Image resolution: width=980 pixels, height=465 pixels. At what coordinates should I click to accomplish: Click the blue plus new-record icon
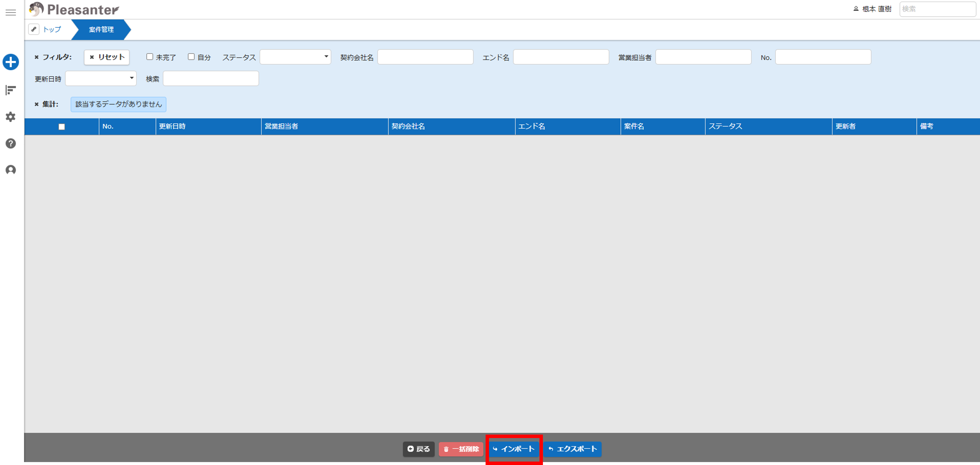pos(11,62)
